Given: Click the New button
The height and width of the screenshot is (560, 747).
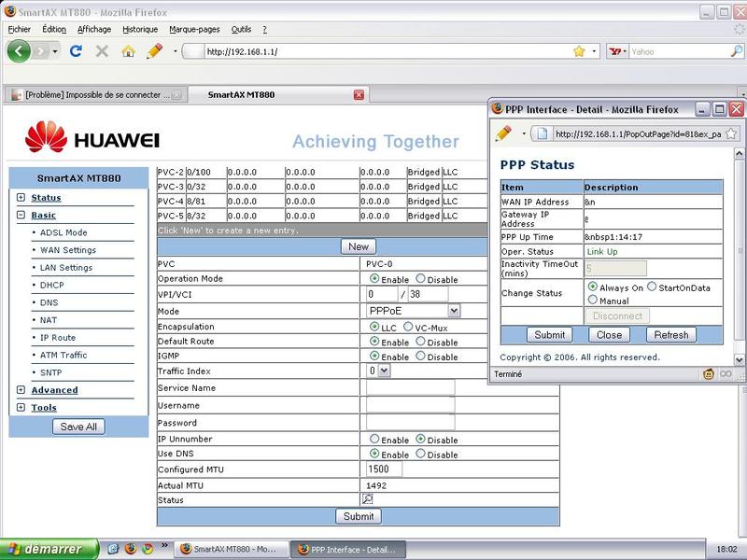Looking at the screenshot, I should point(359,246).
